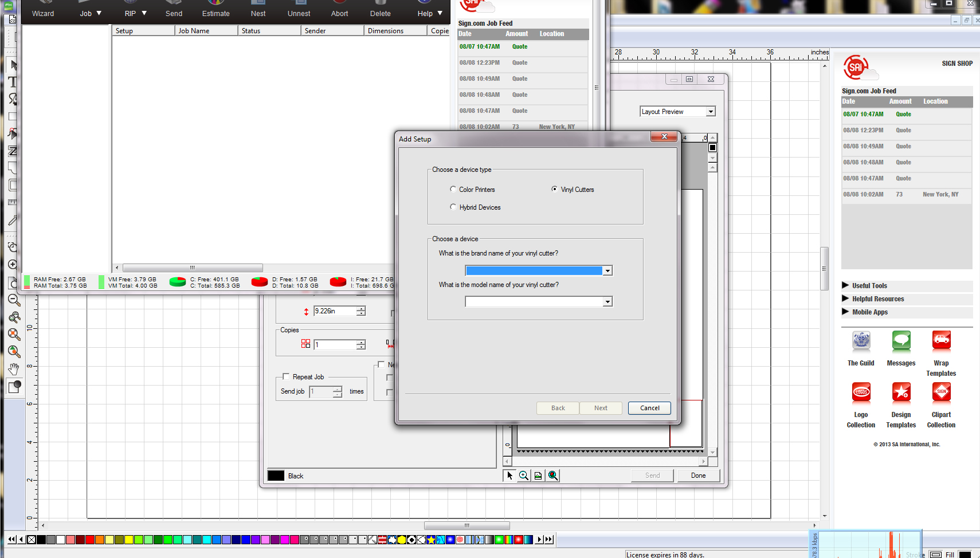Select Vinyl Cutters radio button
This screenshot has width=980, height=558.
click(x=554, y=189)
